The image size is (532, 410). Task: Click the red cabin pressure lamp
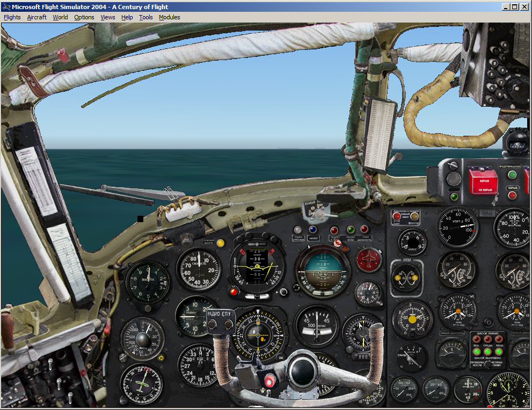click(396, 216)
